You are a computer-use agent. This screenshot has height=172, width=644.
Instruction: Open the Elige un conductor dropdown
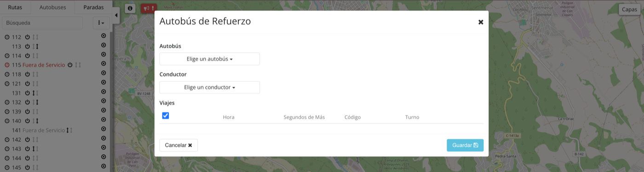point(210,87)
